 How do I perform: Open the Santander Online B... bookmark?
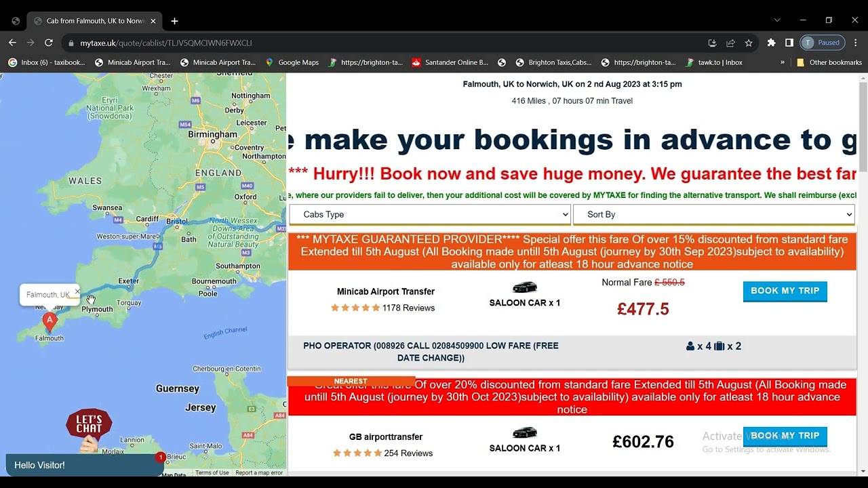pyautogui.click(x=450, y=62)
